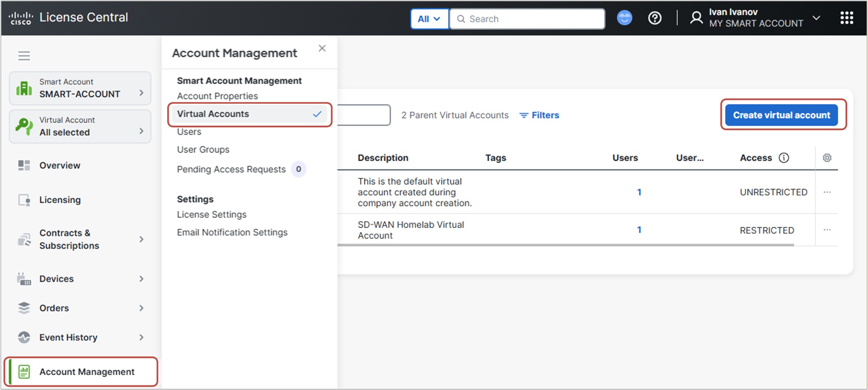Expand the Orders menu chevron

(x=141, y=308)
